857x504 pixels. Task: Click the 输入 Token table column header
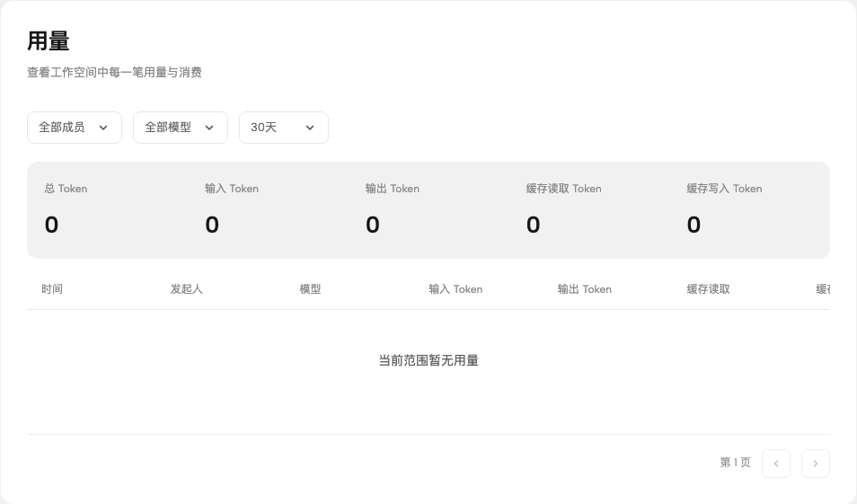(x=455, y=289)
